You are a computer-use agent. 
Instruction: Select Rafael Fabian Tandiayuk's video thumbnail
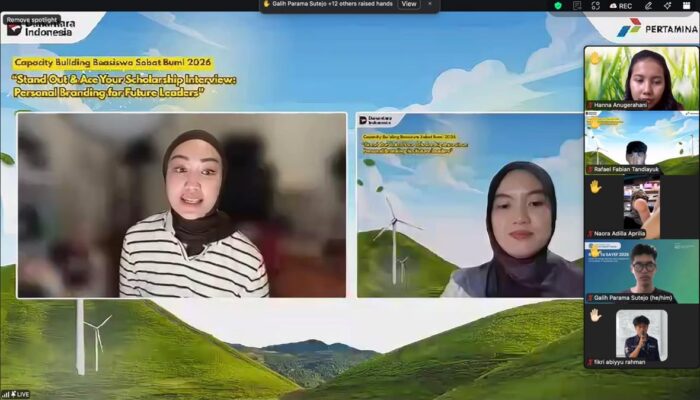[x=642, y=142]
